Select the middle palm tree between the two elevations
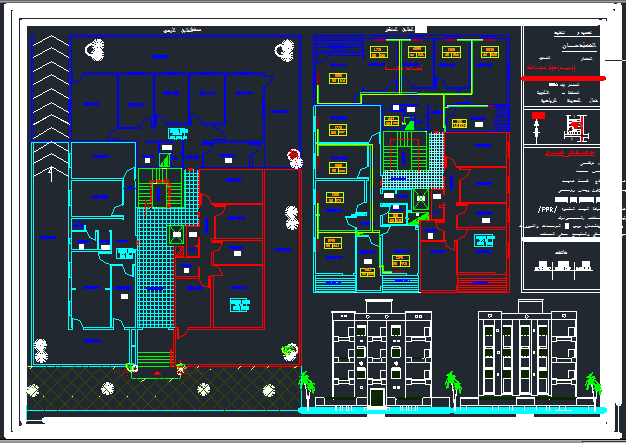The width and height of the screenshot is (626, 443). 453,389
